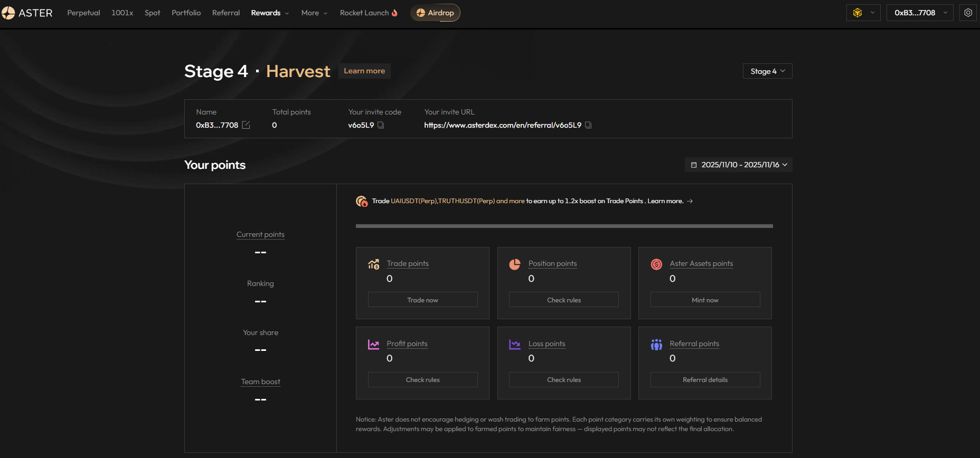Copy the invite URL link
The image size is (980, 458).
coord(588,125)
